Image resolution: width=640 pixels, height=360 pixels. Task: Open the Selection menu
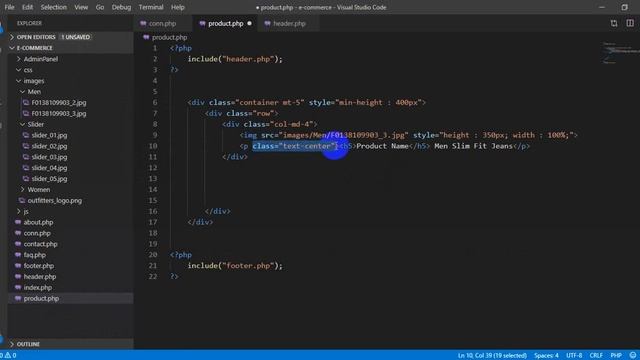click(53, 7)
